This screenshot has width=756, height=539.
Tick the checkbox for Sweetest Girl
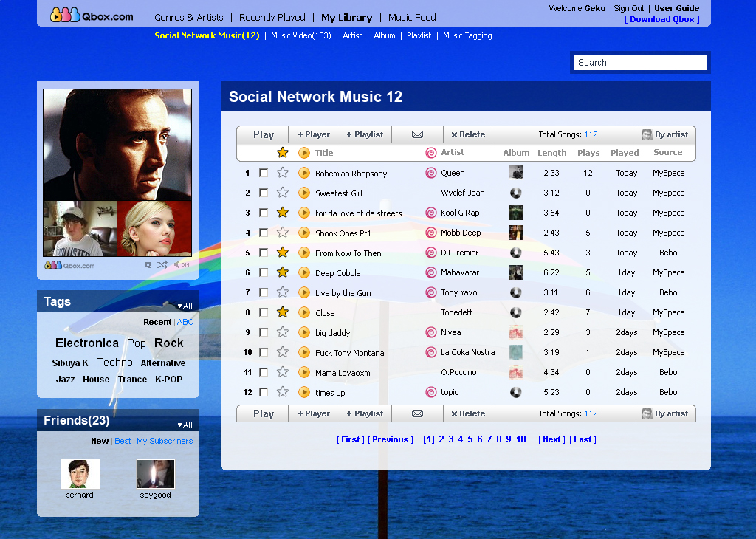[x=264, y=193]
